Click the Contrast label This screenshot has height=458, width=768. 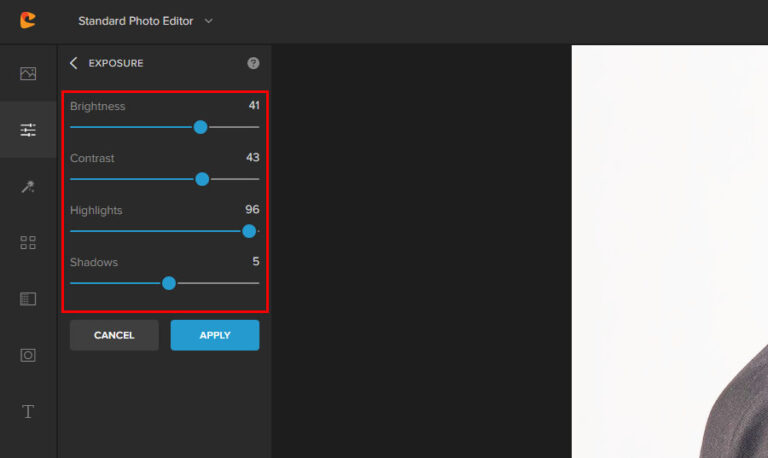[x=92, y=158]
